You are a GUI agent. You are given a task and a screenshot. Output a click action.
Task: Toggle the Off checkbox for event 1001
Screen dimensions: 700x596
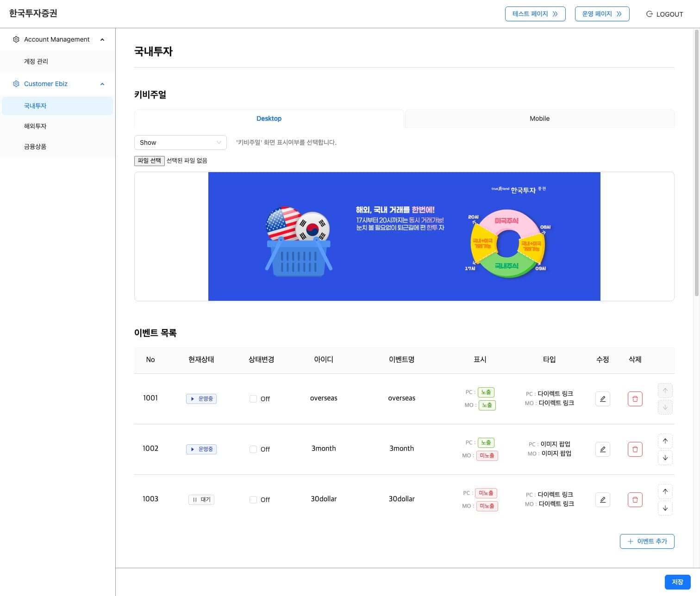pyautogui.click(x=253, y=399)
